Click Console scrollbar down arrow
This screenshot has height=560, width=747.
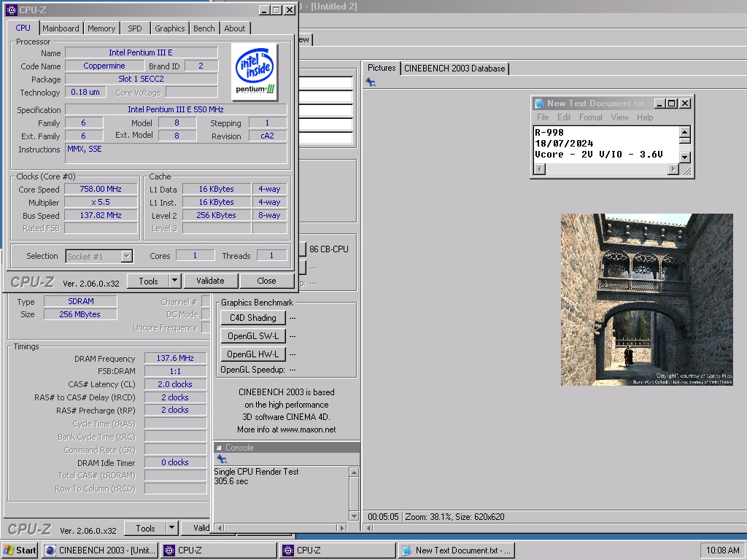[354, 516]
